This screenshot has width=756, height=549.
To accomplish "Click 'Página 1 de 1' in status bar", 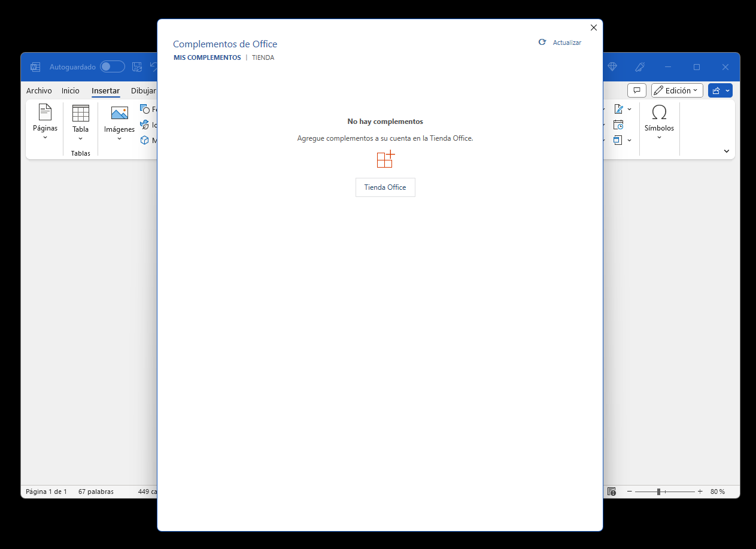I will tap(46, 492).
